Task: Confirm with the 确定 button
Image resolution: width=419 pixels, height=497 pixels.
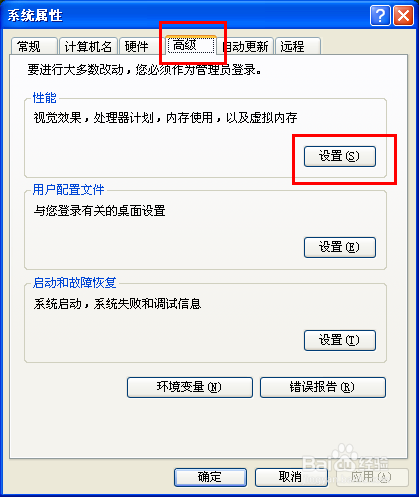Action: (210, 477)
